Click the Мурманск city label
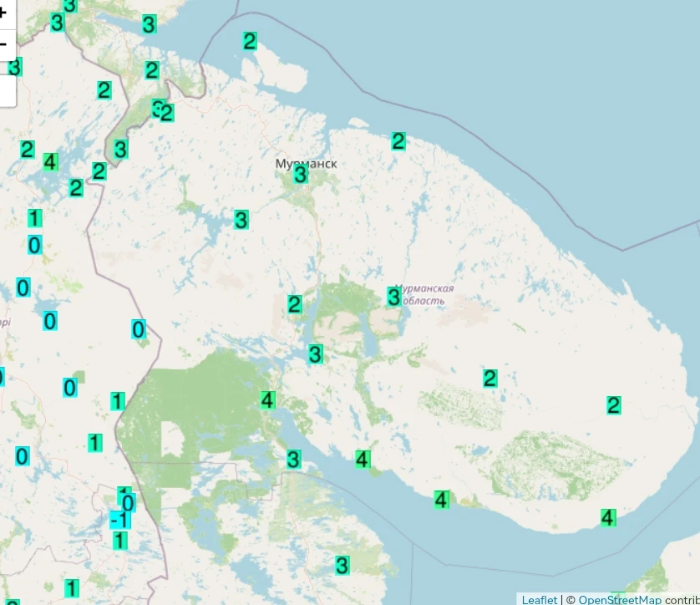Image resolution: width=700 pixels, height=605 pixels. point(307,164)
